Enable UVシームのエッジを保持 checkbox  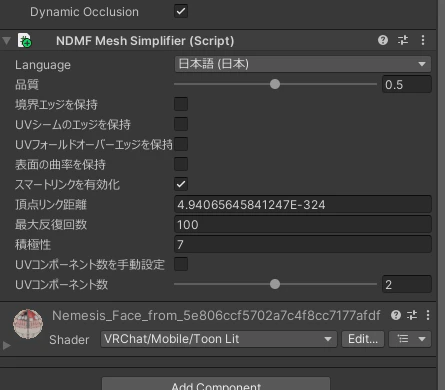181,124
